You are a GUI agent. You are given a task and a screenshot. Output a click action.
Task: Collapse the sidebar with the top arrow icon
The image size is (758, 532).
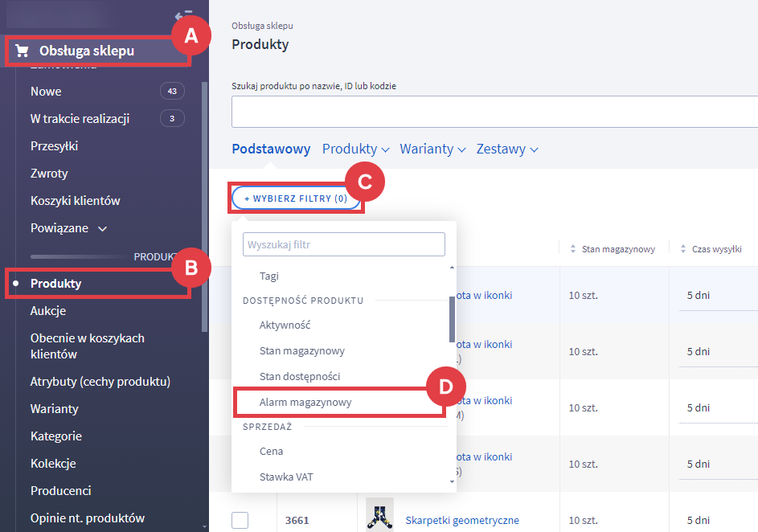(183, 15)
